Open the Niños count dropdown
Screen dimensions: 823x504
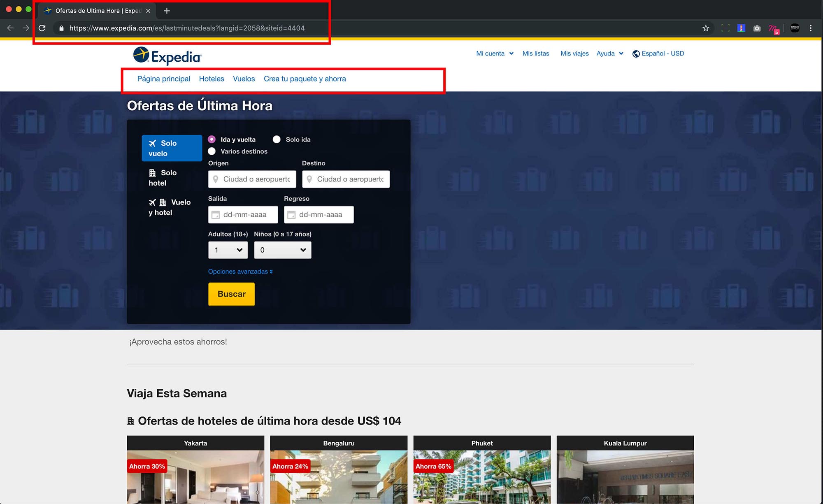pos(282,250)
